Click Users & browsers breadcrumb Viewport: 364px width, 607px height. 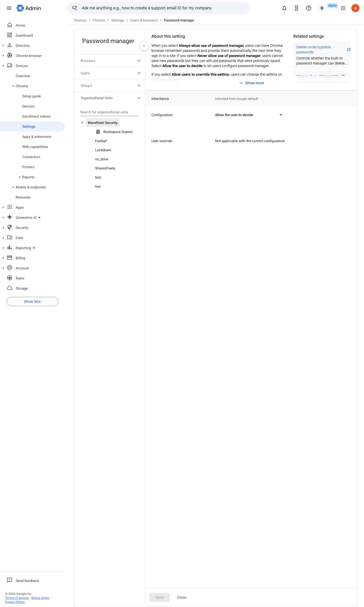[x=144, y=20]
